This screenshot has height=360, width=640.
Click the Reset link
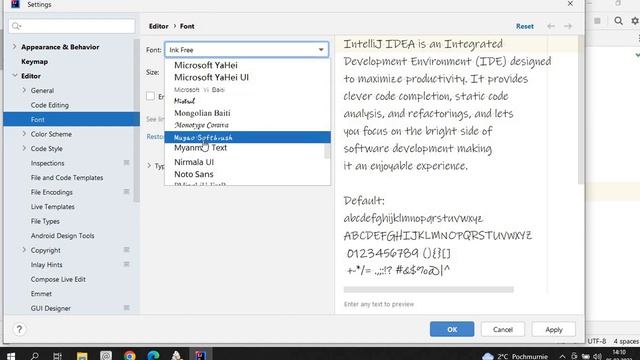click(524, 26)
